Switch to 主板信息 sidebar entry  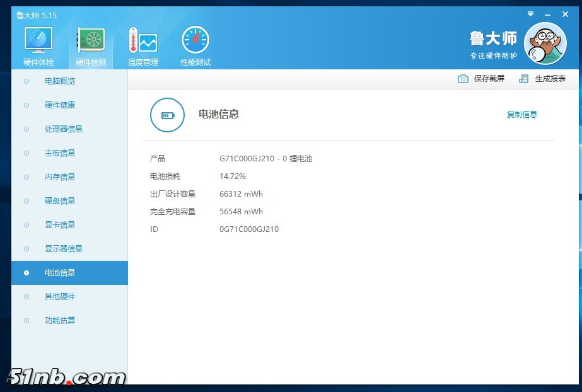tap(60, 153)
